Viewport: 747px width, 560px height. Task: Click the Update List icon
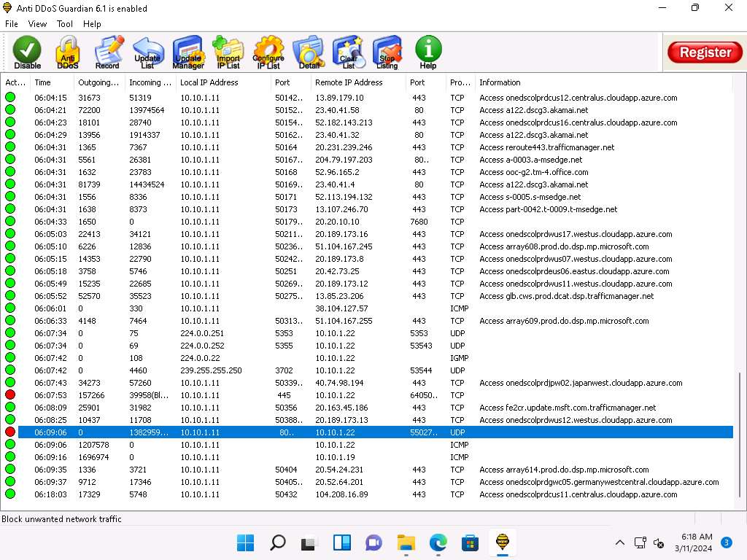point(147,52)
